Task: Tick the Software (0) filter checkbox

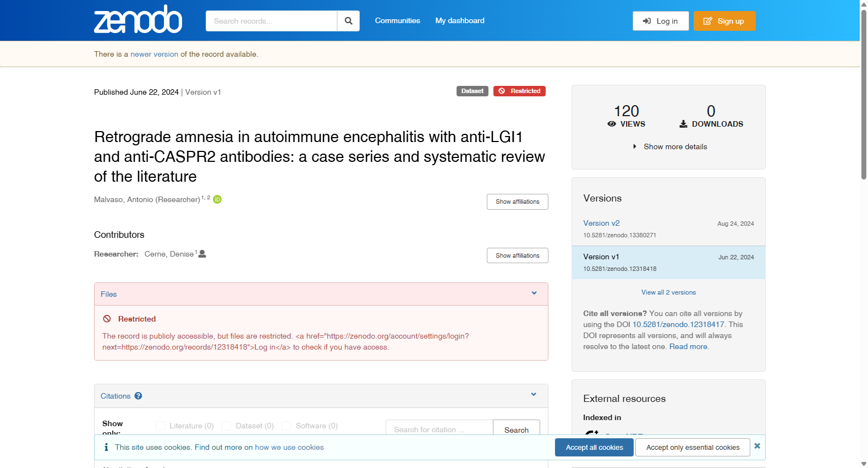Action: pos(286,426)
